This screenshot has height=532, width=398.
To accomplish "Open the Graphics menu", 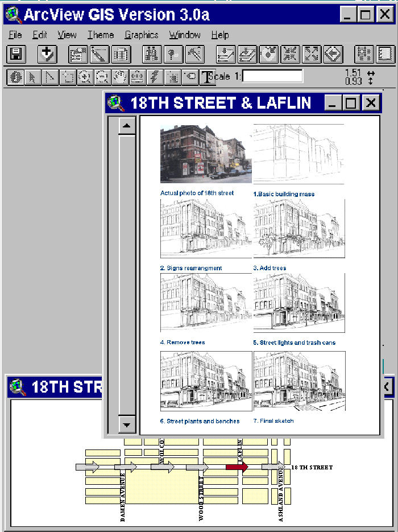I will point(142,35).
